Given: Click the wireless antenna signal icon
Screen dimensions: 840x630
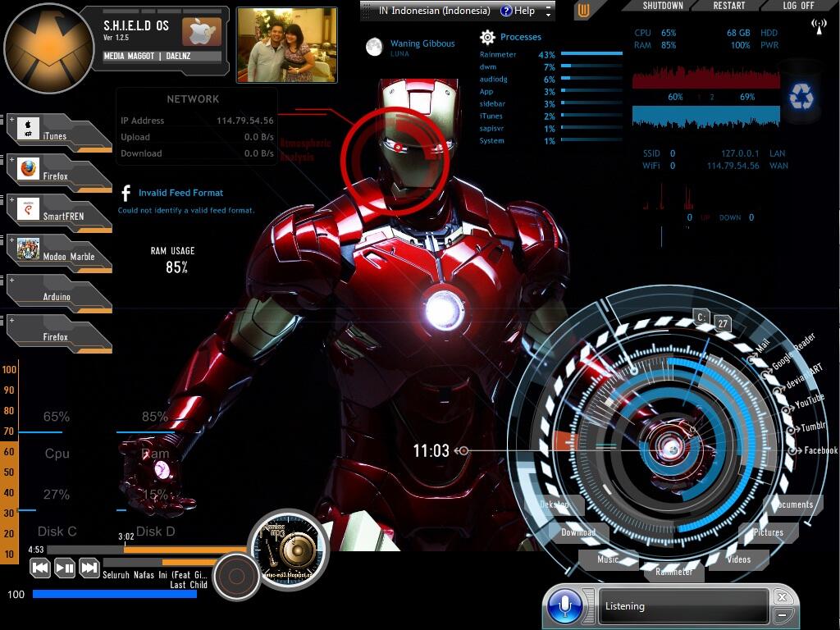Looking at the screenshot, I should (x=818, y=26).
